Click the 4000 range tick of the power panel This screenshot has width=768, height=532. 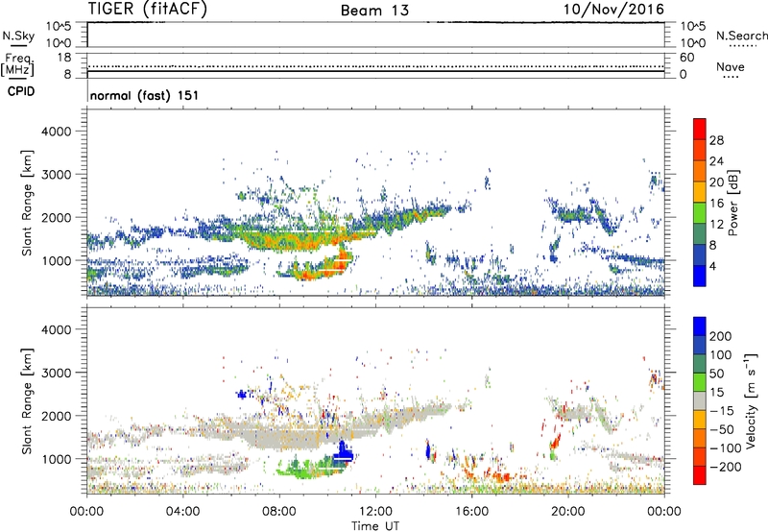[57, 132]
